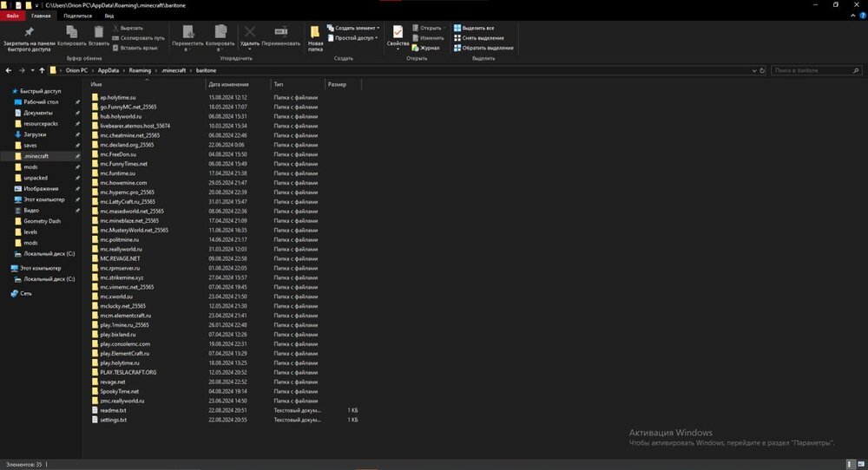Expand the chevron after AppData in breadcrumb
Viewport: 868px width, 470px height.
124,70
